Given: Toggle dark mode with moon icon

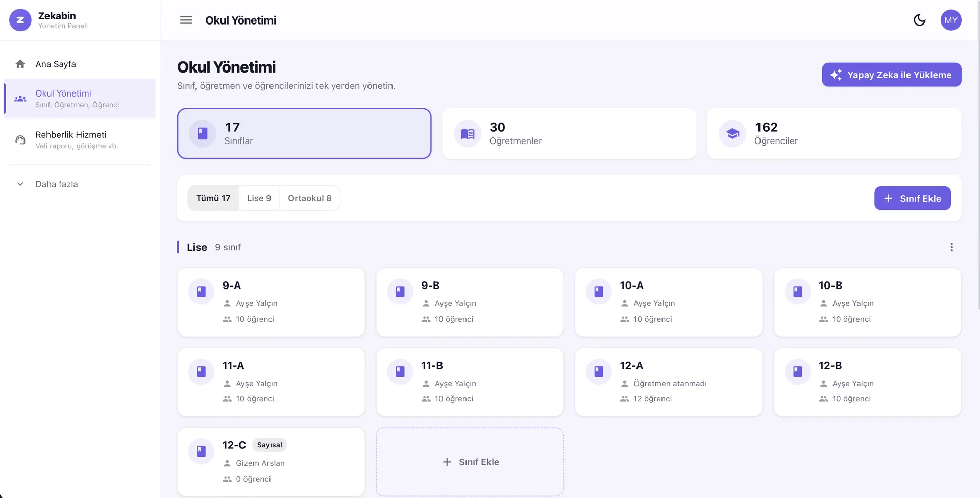Looking at the screenshot, I should pyautogui.click(x=919, y=20).
